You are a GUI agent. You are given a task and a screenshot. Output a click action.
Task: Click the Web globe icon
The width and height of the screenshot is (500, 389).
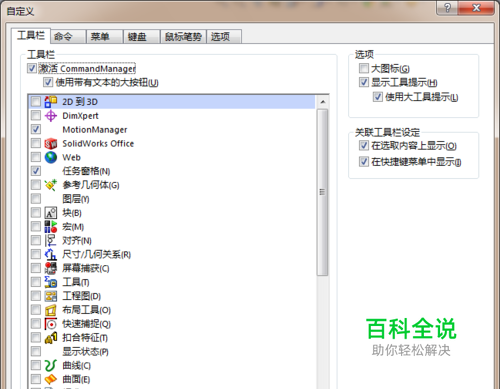[51, 157]
